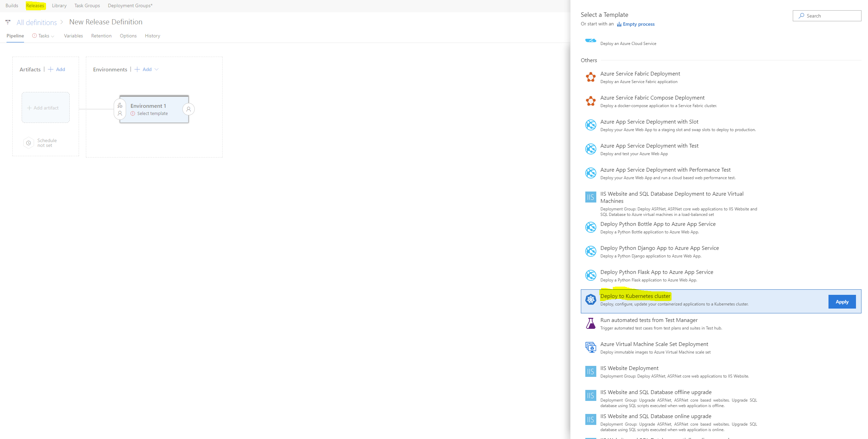The width and height of the screenshot is (868, 439).
Task: Select Deploy an Azure Cloud Service text
Action: [628, 44]
